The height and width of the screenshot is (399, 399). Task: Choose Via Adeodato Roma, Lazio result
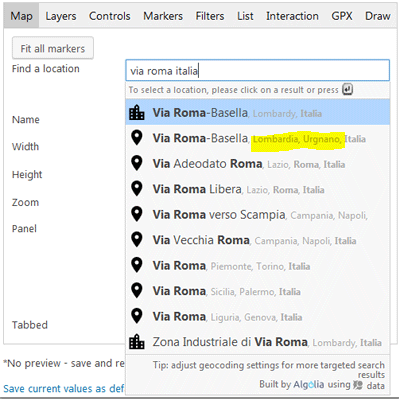(257, 163)
